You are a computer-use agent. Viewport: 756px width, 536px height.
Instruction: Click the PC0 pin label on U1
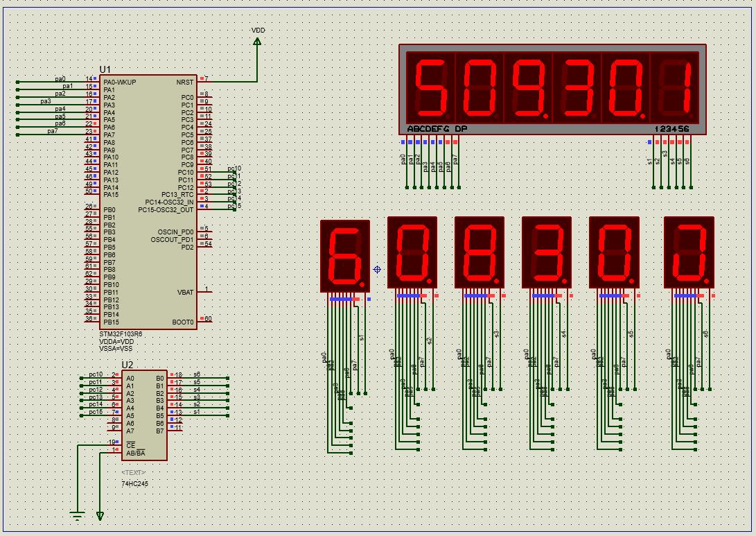[x=188, y=98]
